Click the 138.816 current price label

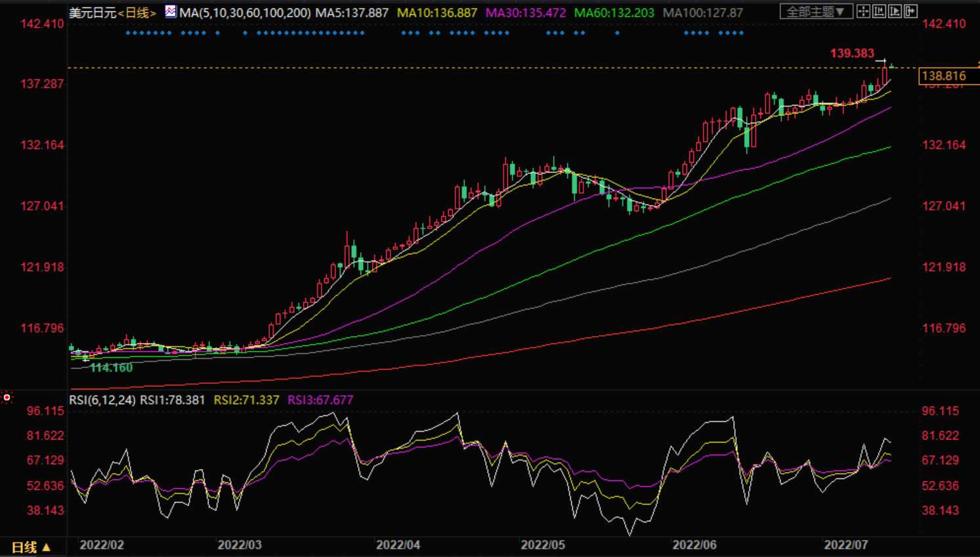point(944,76)
